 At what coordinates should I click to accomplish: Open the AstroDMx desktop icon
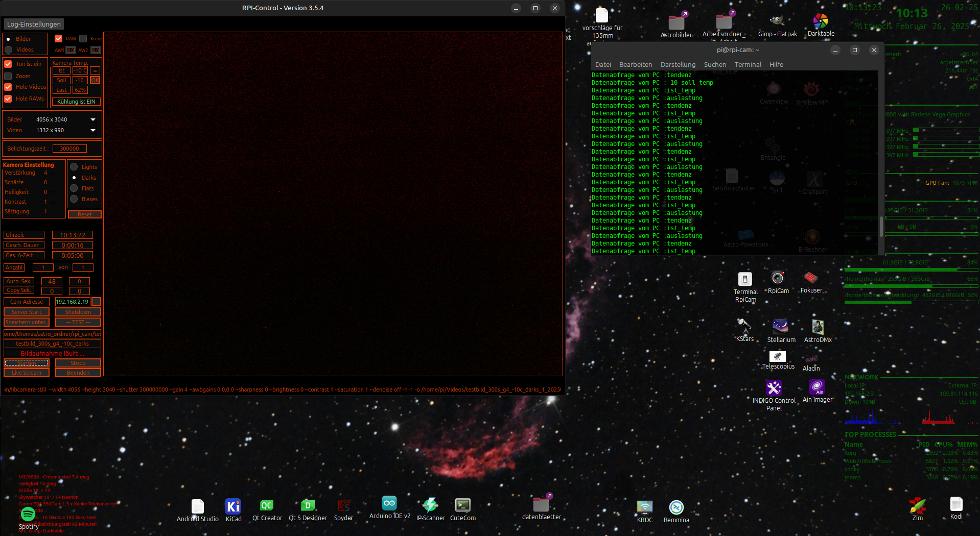[x=818, y=330]
